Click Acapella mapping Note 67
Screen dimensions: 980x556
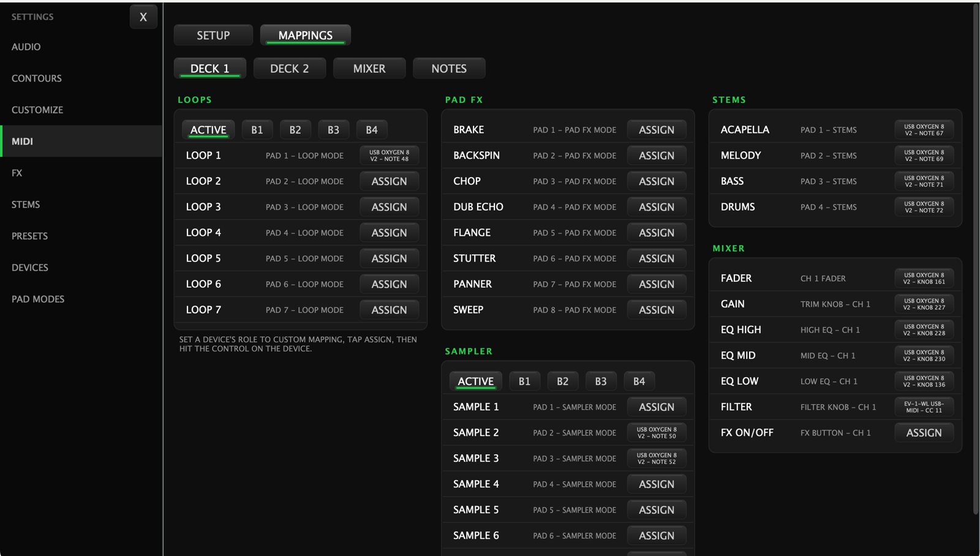click(x=924, y=130)
